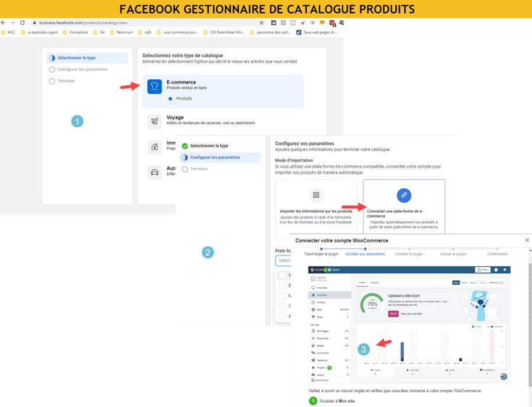Open the 'woo commerce pro...' bookmark folder

tap(177, 33)
